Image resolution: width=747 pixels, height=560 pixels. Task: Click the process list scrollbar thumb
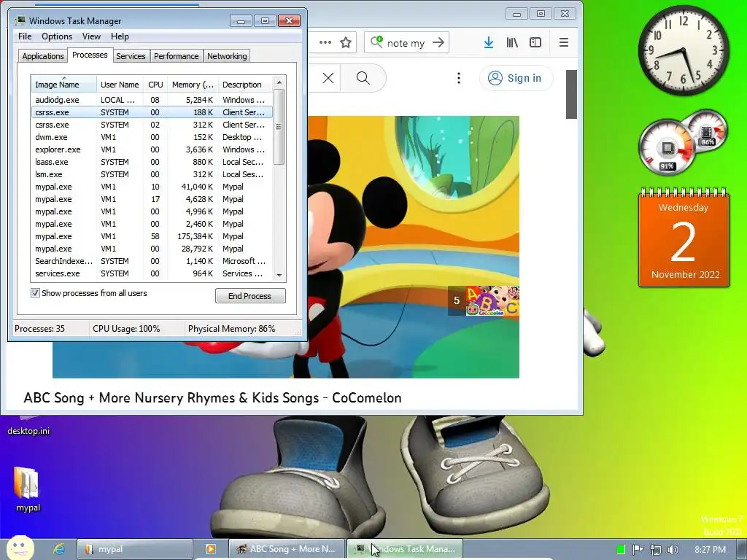(x=279, y=127)
